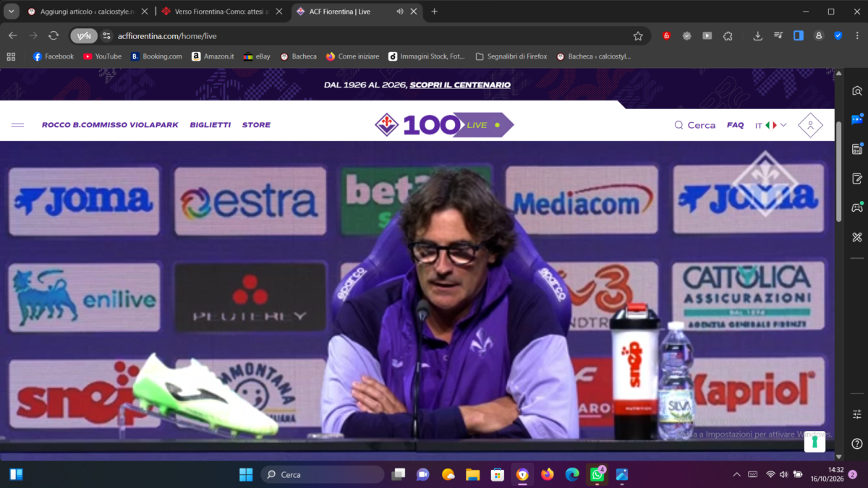The height and width of the screenshot is (488, 868).
Task: Switch to Verso Fiorentina-Como tab
Action: (221, 12)
